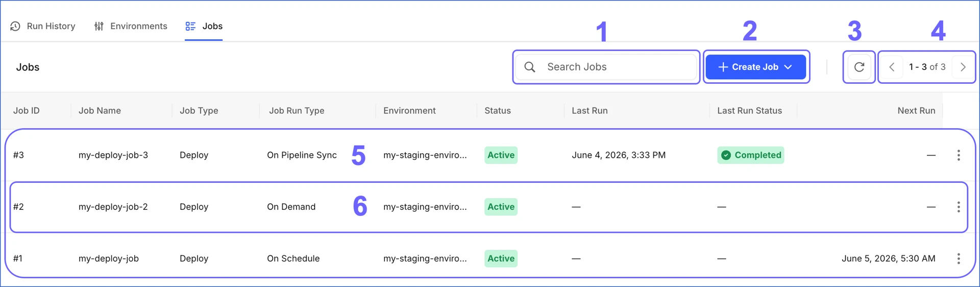Click the Jobs list icon
980x287 pixels.
coord(190,26)
